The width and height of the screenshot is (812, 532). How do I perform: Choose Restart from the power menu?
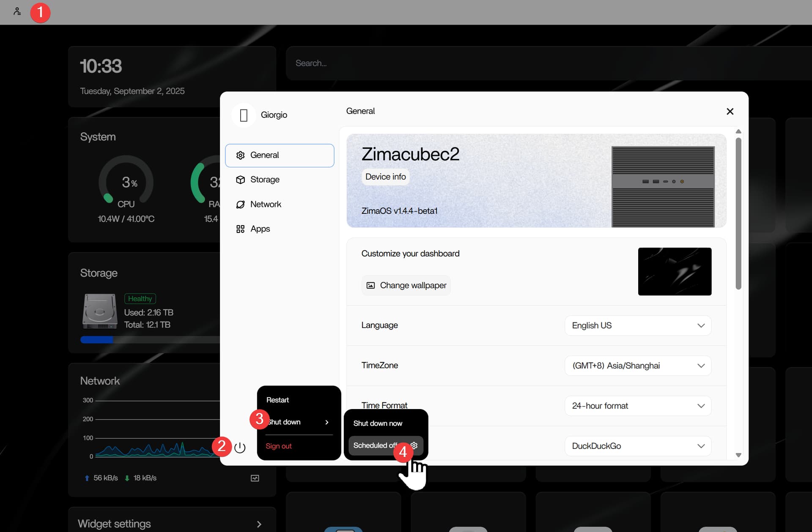coord(278,400)
